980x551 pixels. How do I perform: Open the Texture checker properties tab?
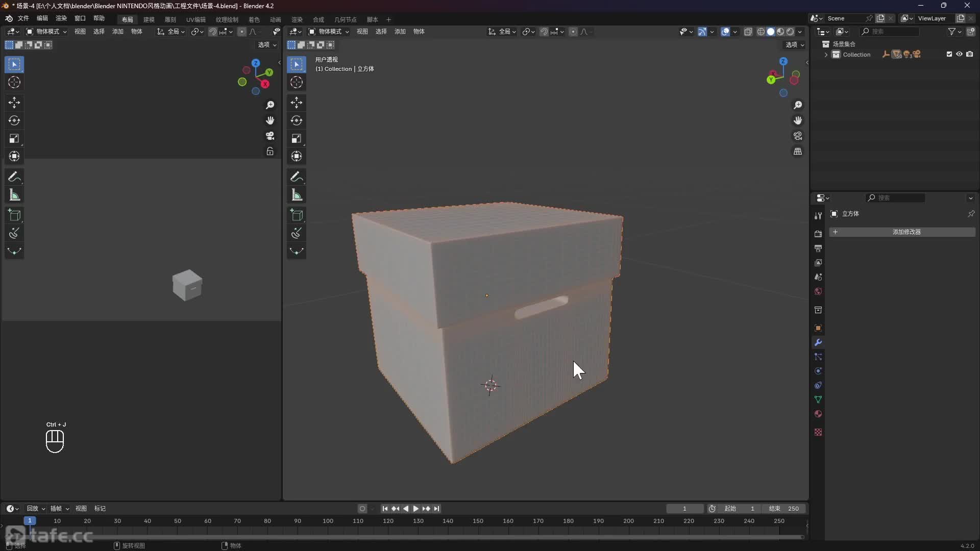click(818, 432)
